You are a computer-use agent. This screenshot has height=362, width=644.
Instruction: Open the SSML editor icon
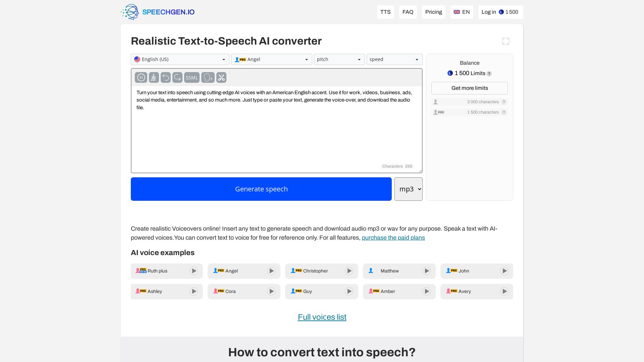tap(192, 77)
